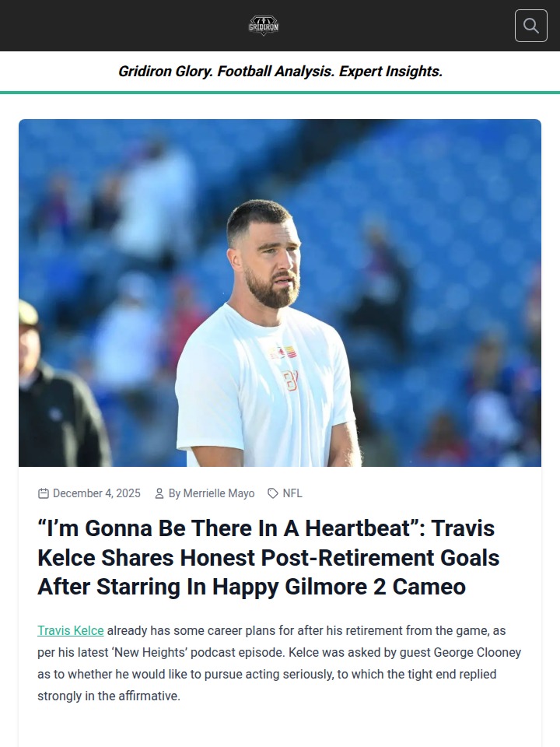The width and height of the screenshot is (560, 747).
Task: Click the Gridiron site logo
Action: [264, 26]
